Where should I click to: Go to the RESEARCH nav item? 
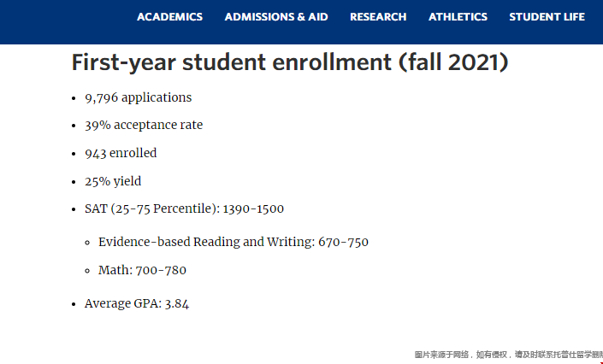[x=378, y=17]
